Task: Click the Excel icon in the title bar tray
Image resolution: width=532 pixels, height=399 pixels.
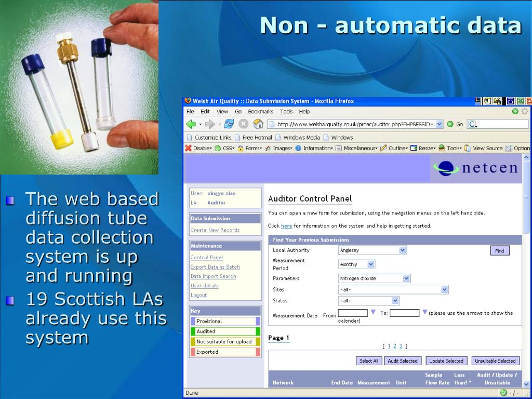Action: (x=520, y=101)
